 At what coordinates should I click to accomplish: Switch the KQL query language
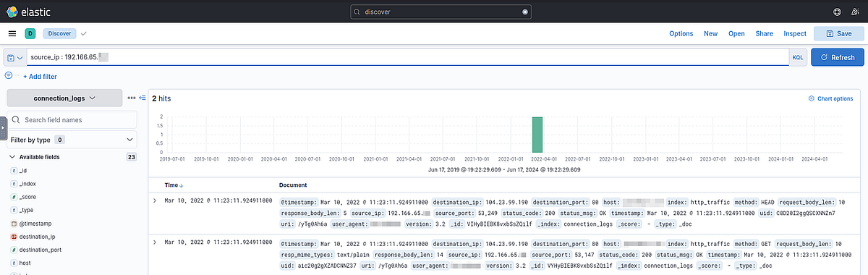798,58
